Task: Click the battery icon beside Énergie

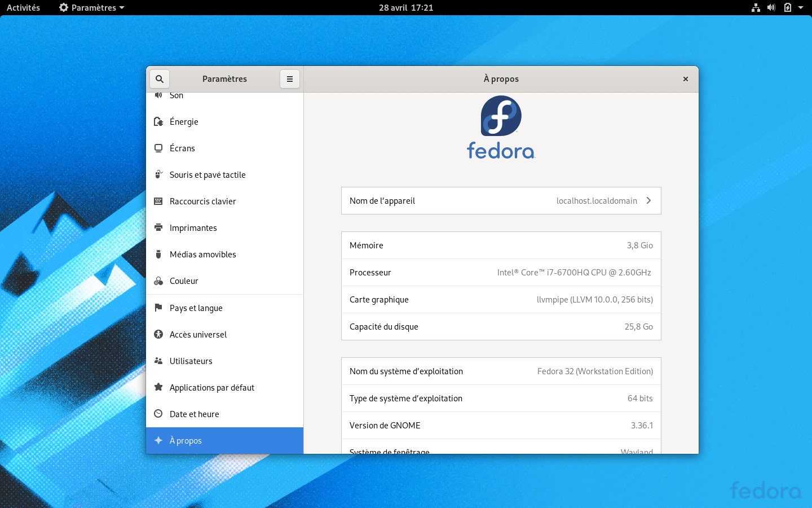Action: (158, 122)
